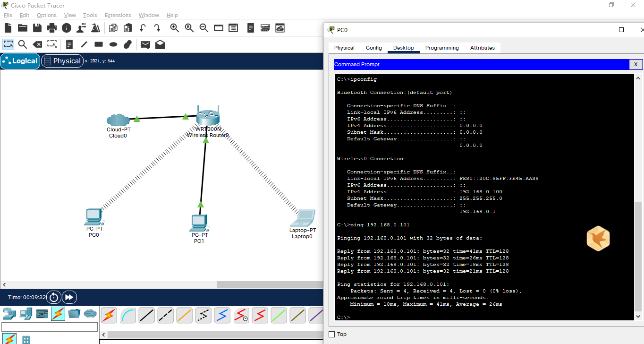Choose the Inspect magnifier tool

[x=23, y=44]
